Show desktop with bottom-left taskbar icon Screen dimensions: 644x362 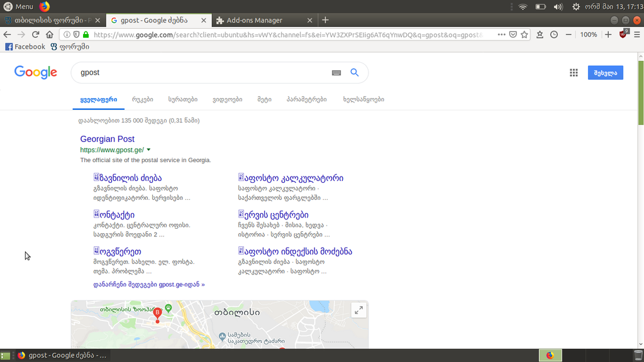5,356
